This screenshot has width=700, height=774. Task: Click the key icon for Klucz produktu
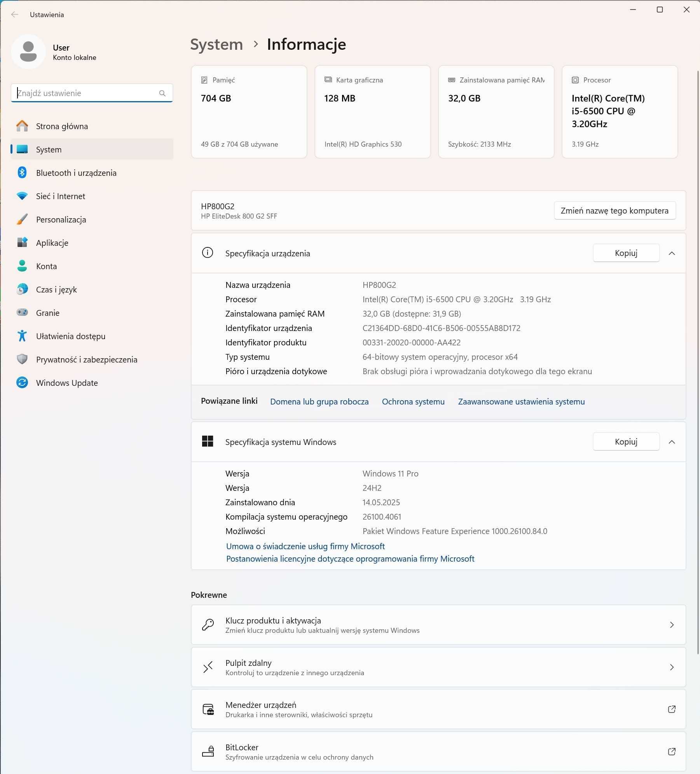coord(208,625)
